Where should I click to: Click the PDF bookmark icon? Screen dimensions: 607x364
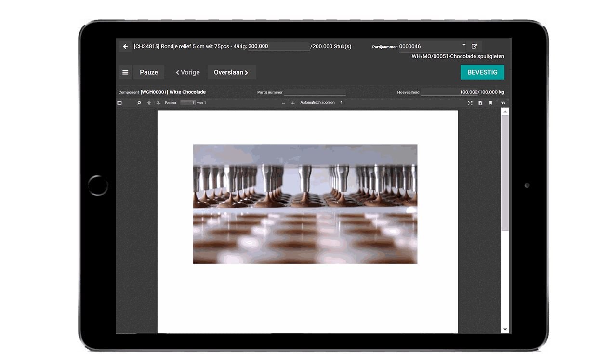(x=490, y=103)
